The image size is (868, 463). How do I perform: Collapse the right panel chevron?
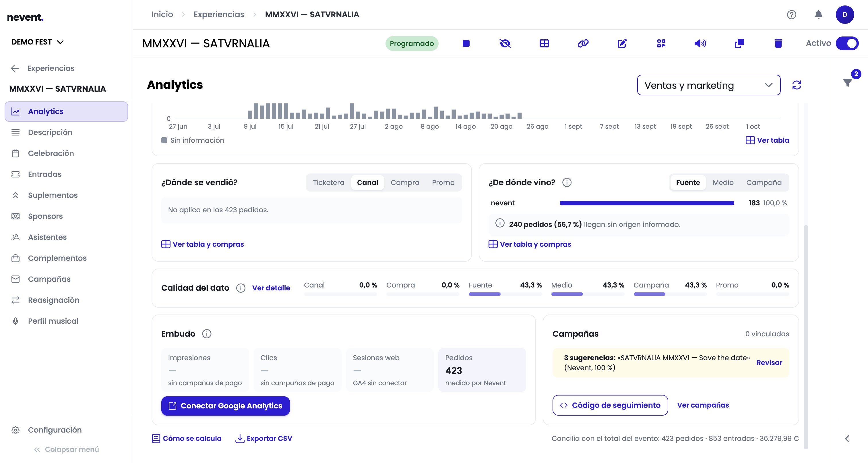[x=847, y=438]
